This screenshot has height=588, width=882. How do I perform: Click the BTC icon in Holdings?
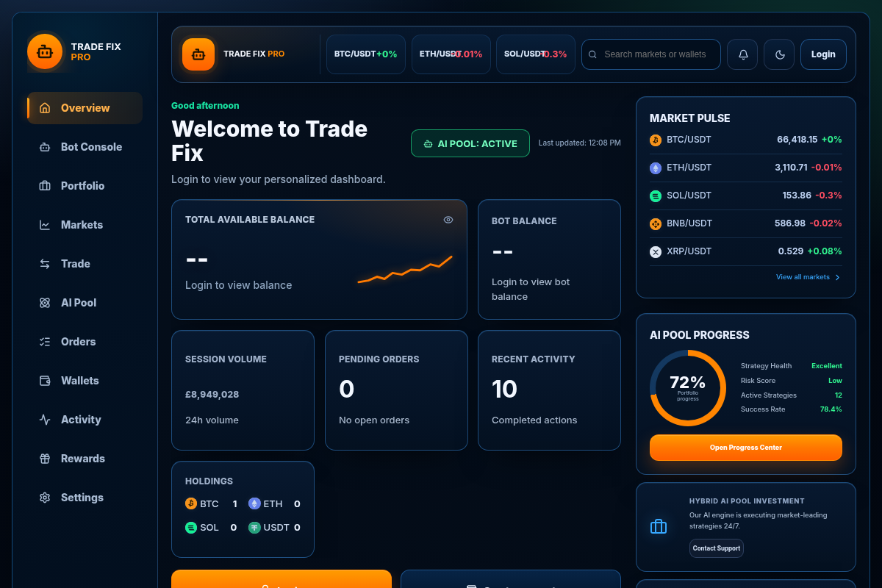click(x=191, y=503)
